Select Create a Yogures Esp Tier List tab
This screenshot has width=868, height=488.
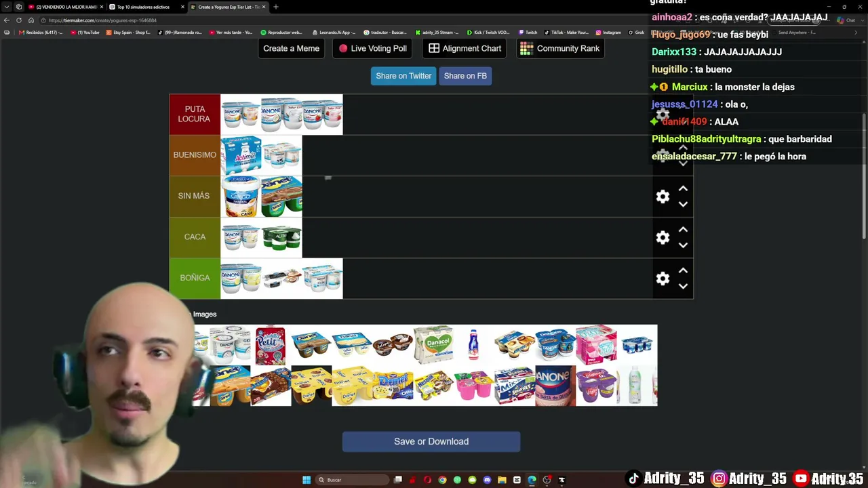pos(228,7)
